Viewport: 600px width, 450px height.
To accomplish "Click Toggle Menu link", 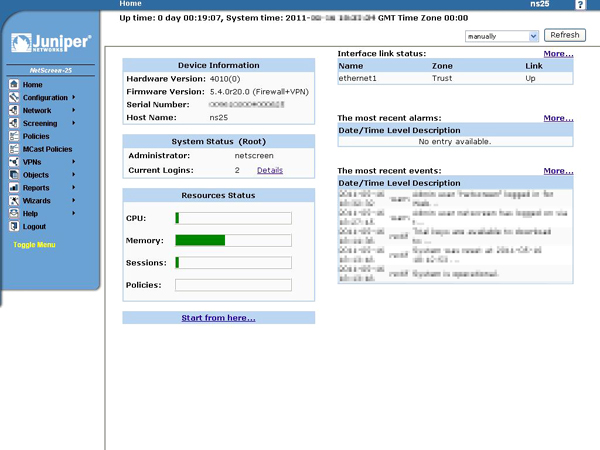I will (x=34, y=245).
